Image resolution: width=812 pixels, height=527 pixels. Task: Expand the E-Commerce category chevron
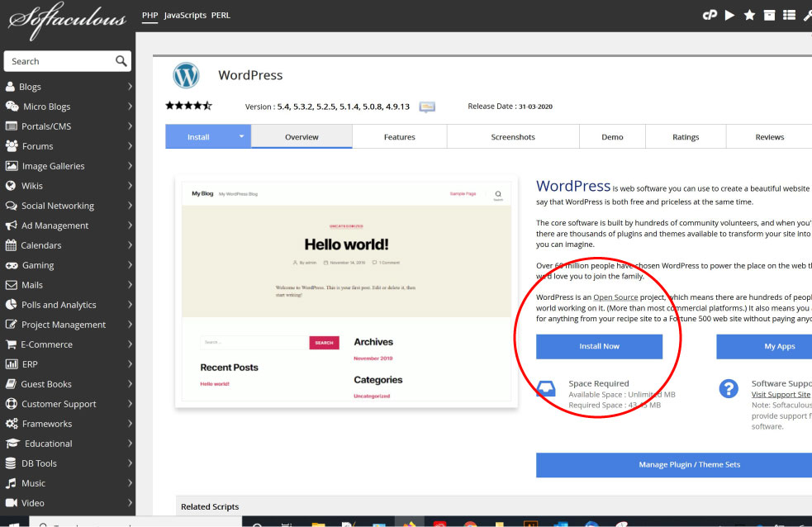coord(130,344)
